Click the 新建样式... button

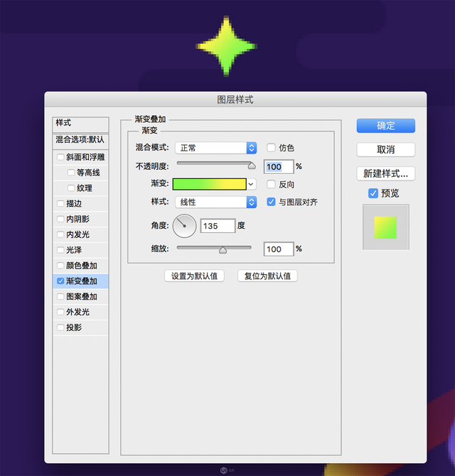tap(386, 173)
